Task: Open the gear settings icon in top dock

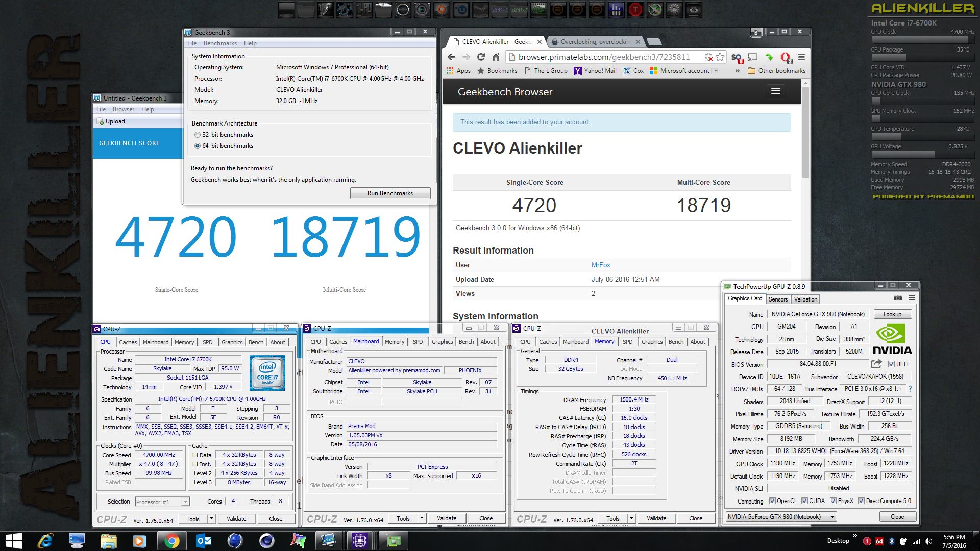Action: pos(674,9)
